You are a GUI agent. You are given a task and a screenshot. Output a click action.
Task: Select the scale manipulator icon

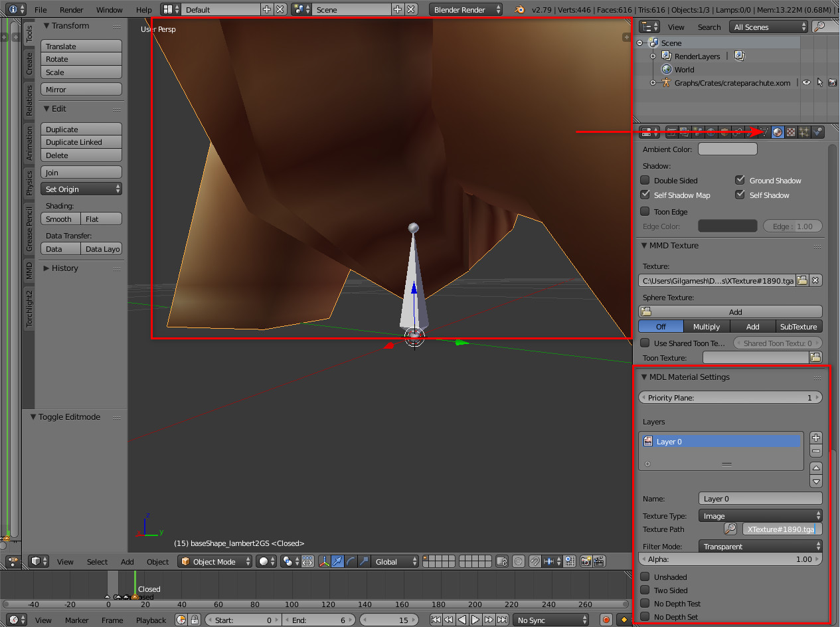pyautogui.click(x=364, y=561)
